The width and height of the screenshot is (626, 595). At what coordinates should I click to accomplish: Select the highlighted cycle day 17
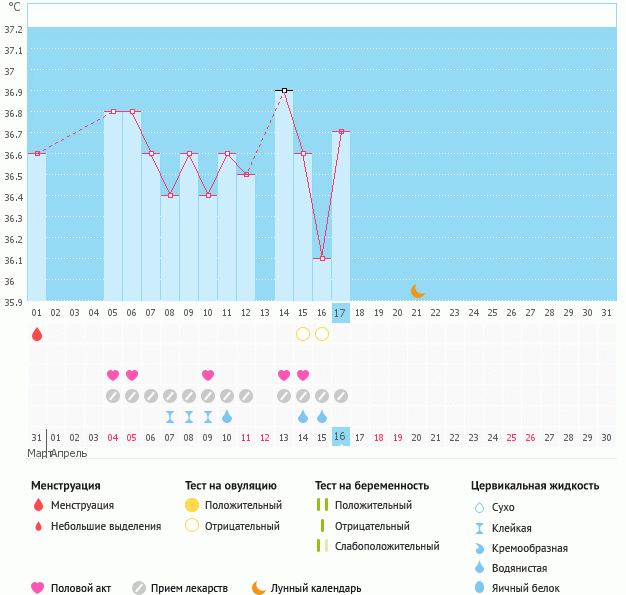(x=341, y=313)
